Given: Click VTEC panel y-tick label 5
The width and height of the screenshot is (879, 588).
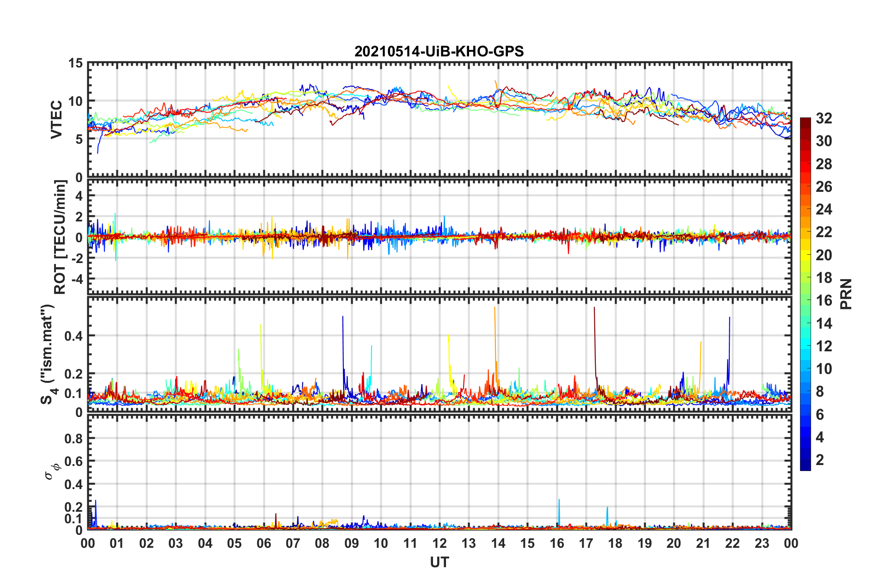Looking at the screenshot, I should coord(79,139).
